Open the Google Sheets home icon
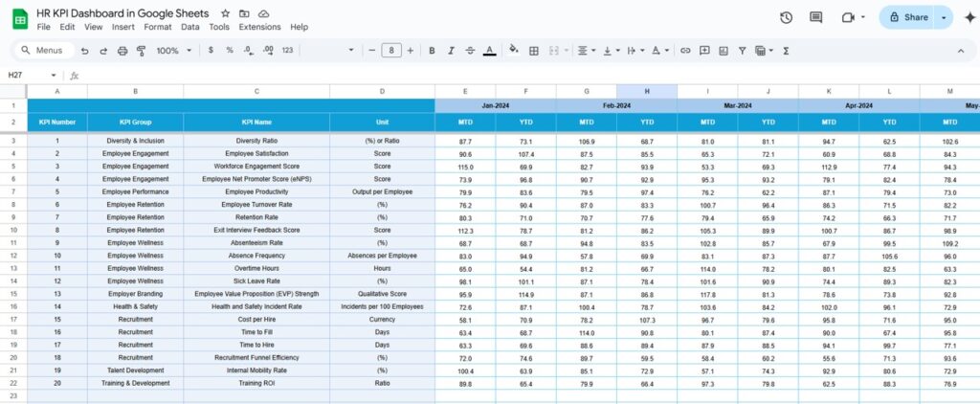980x404 pixels. 20,19
